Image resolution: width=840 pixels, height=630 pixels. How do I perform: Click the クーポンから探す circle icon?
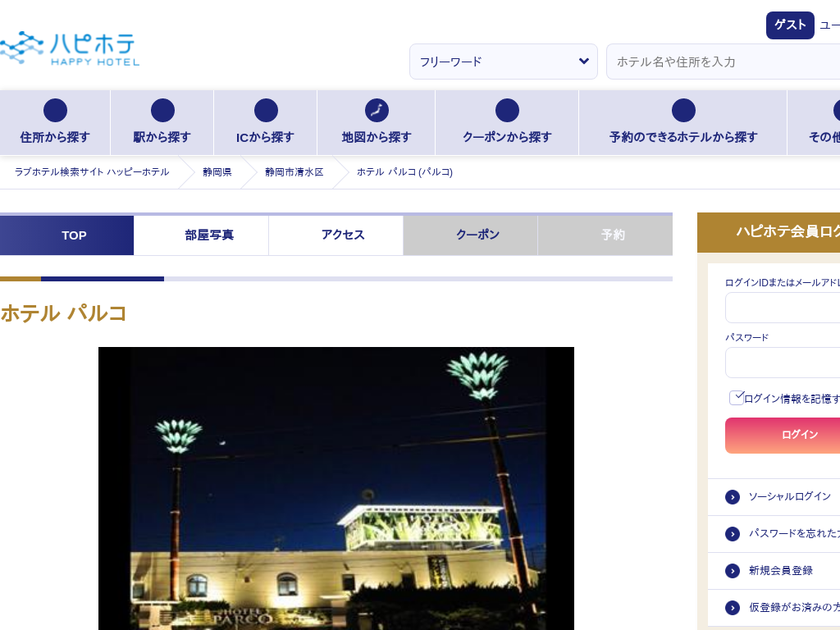coord(507,111)
